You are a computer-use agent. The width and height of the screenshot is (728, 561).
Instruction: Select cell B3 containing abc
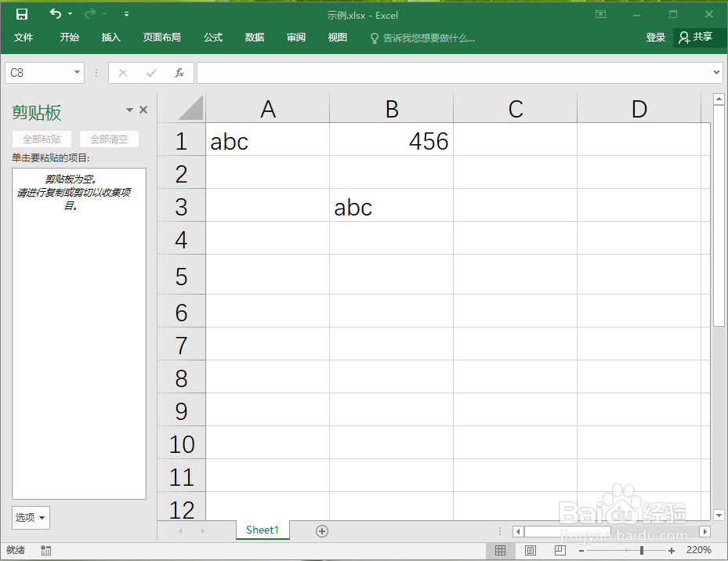tap(392, 208)
